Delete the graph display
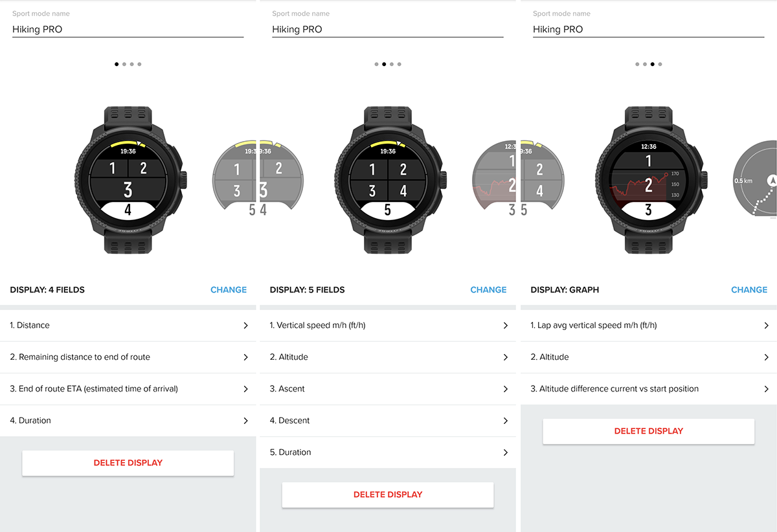Viewport: 777px width, 532px height. pos(649,431)
